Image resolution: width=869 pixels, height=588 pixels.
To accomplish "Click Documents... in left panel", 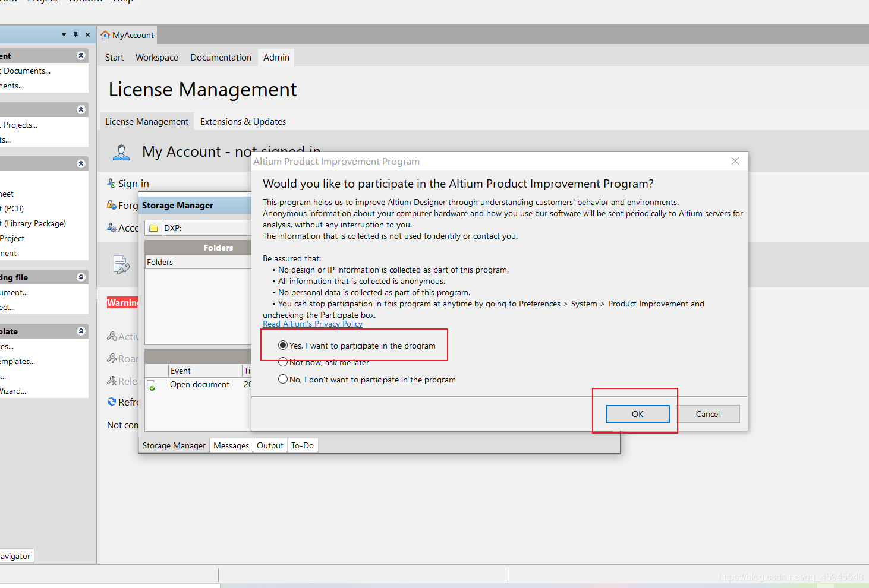I will tap(26, 71).
